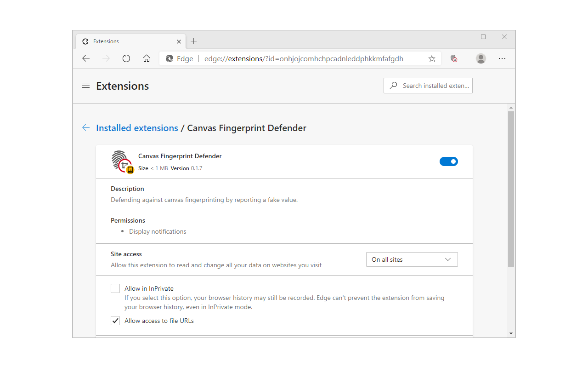Open the Extensions hamburger menu
This screenshot has height=368, width=588.
click(86, 86)
